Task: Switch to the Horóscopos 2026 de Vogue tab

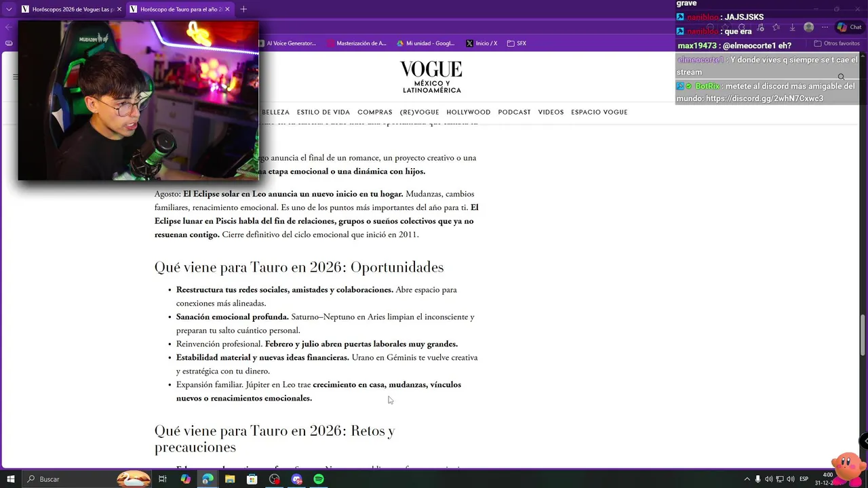Action: click(x=71, y=9)
